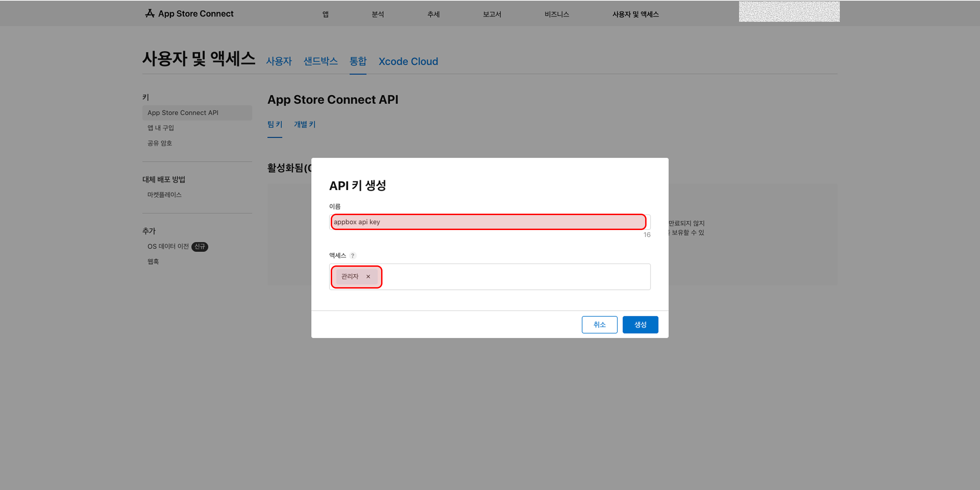Click the 신규 badge next to OS 데이터 이전

point(199,246)
